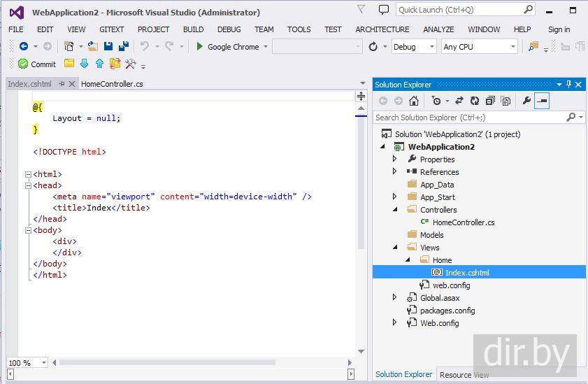The height and width of the screenshot is (384, 588).
Task: Toggle Preview Selected Items button
Action: pyautogui.click(x=542, y=101)
